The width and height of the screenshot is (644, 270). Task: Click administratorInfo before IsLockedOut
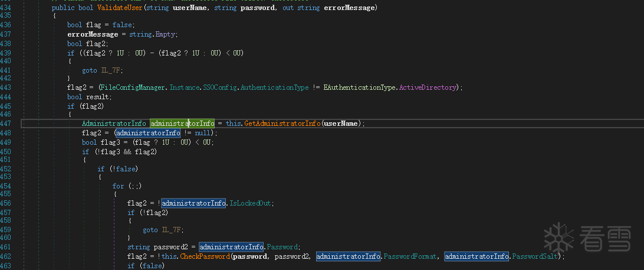pyautogui.click(x=193, y=203)
